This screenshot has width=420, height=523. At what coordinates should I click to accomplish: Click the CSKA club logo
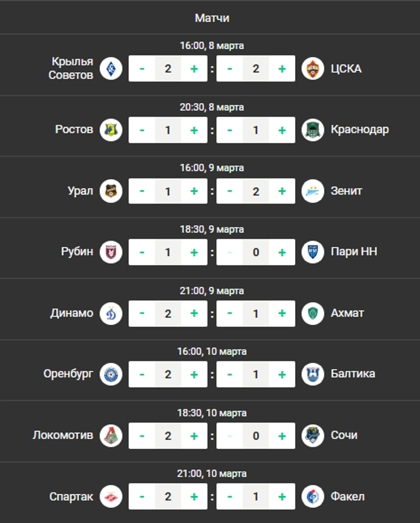(313, 68)
